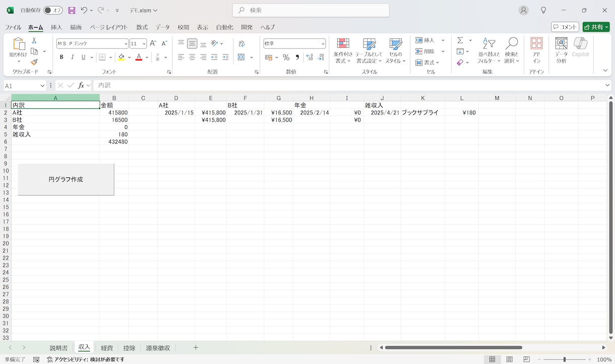Click the Increase Indent icon

point(225,57)
